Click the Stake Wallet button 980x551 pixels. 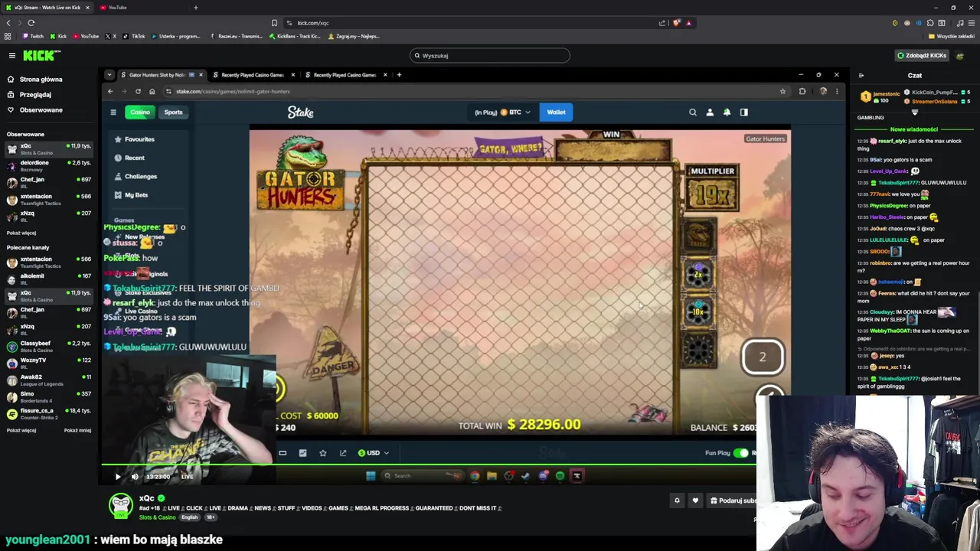coord(556,112)
